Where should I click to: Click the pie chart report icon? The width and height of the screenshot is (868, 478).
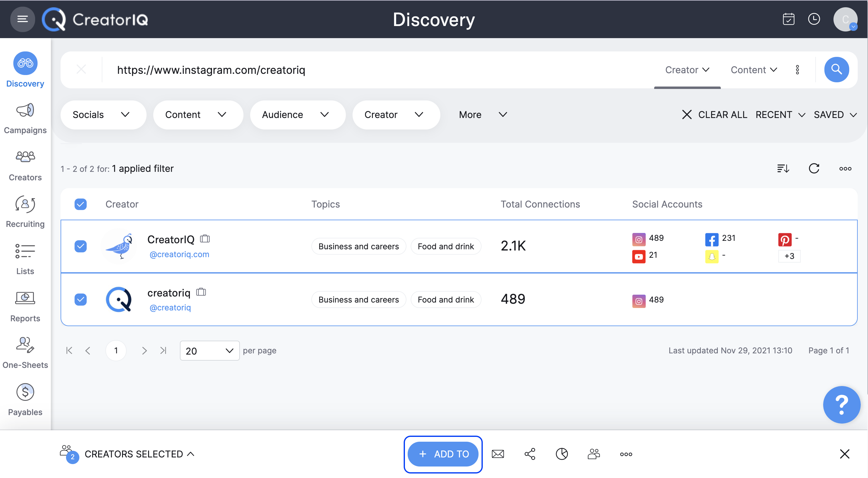tap(562, 454)
